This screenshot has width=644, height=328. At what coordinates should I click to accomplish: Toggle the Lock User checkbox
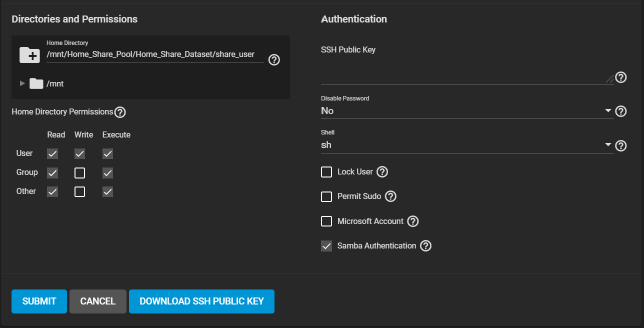(326, 172)
